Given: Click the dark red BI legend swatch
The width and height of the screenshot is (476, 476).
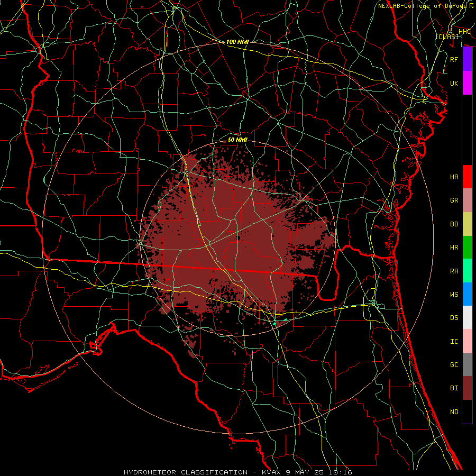Looking at the screenshot, I should click(x=467, y=388).
